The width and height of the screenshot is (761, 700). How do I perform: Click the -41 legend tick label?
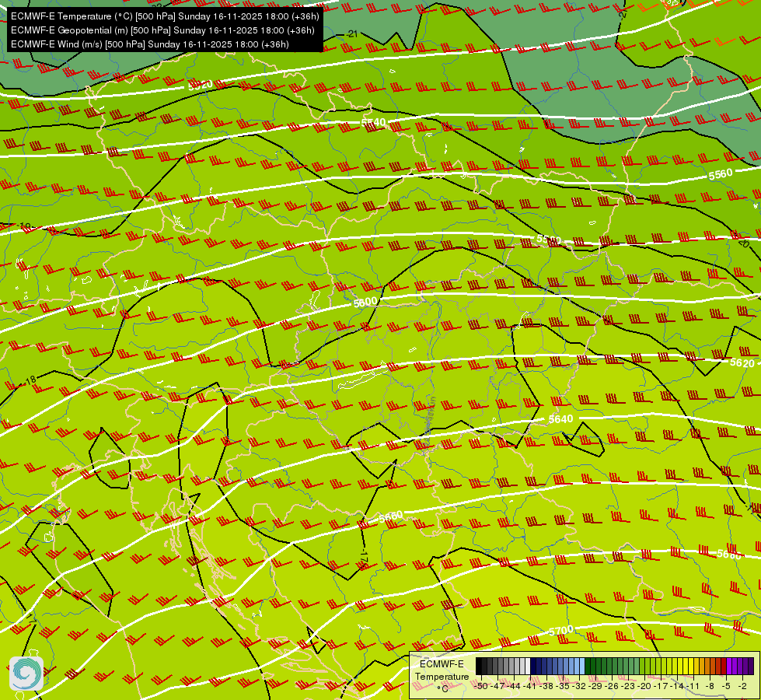tap(529, 686)
